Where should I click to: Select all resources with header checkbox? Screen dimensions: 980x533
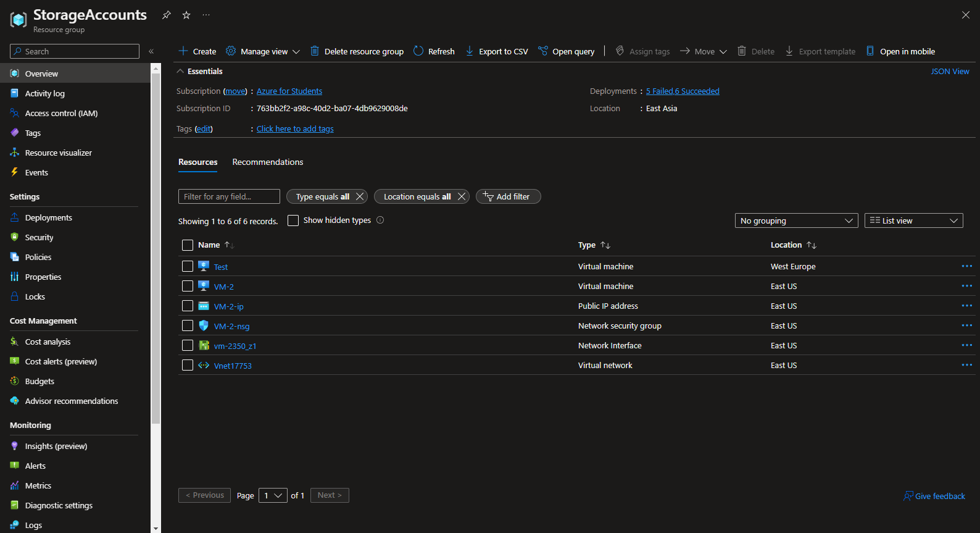pos(188,245)
